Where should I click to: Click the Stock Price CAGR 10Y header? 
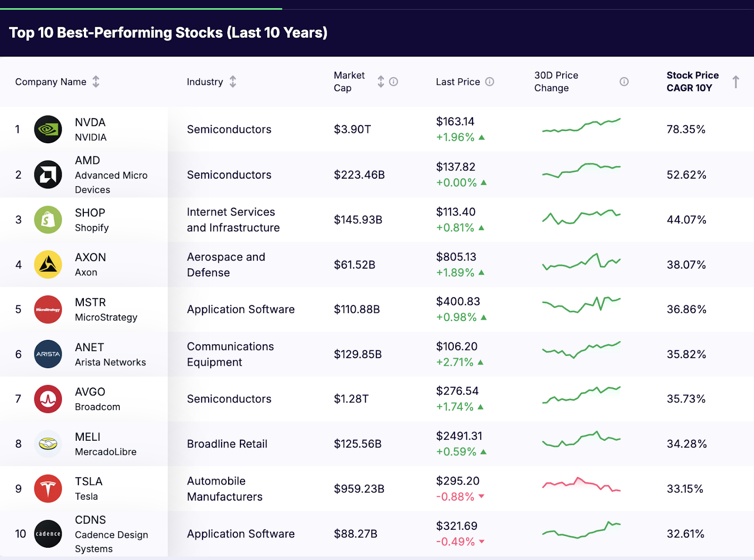tap(692, 82)
